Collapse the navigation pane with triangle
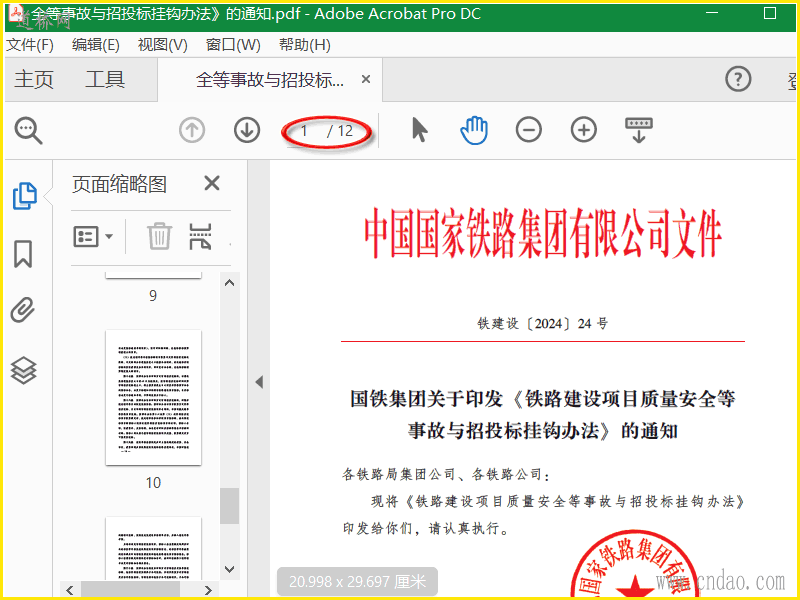Viewport: 800px width, 600px height. coord(259,382)
